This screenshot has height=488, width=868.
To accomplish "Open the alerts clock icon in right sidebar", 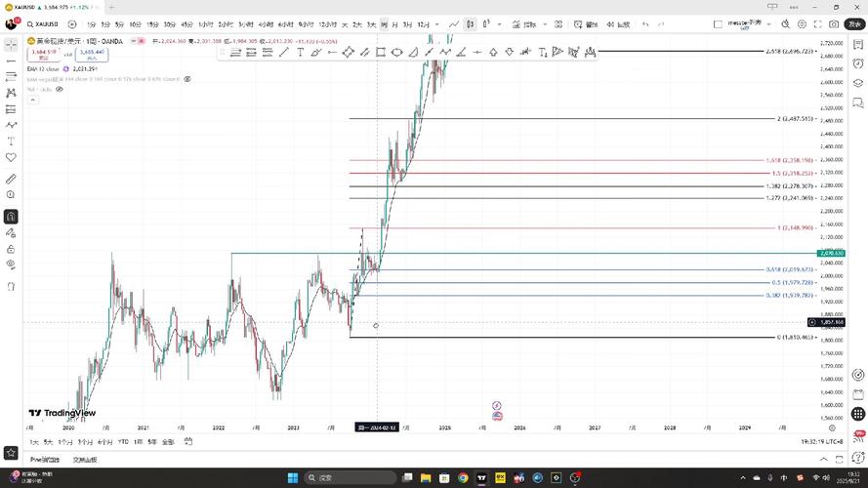I will pyautogui.click(x=858, y=63).
